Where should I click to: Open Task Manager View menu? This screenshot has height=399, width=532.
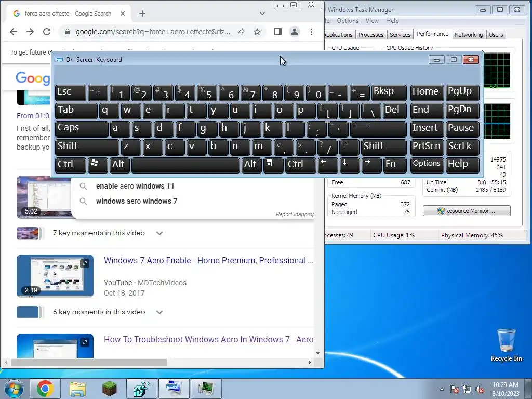coord(372,21)
